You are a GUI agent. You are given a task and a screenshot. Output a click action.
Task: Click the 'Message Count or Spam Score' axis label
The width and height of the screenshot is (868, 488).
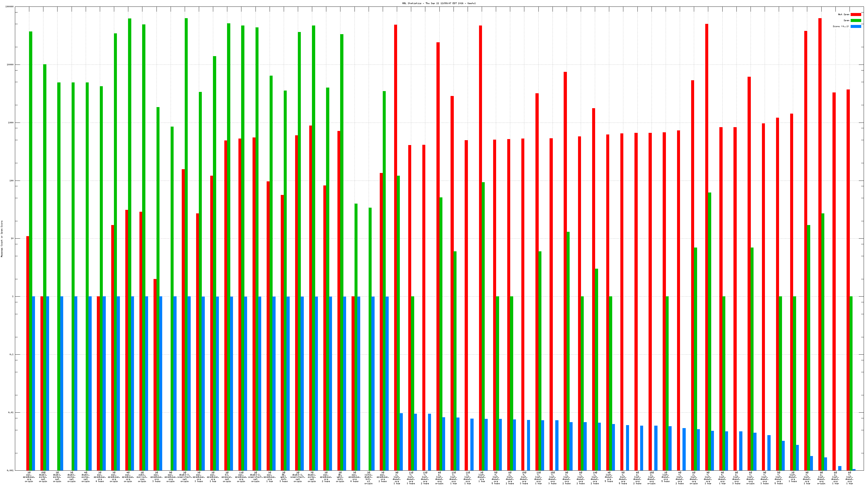[x=2, y=239]
